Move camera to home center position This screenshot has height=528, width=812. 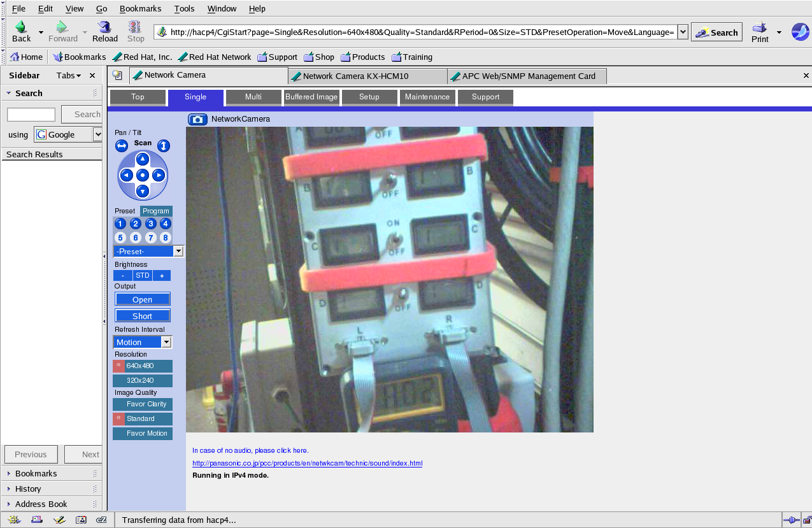pos(143,175)
